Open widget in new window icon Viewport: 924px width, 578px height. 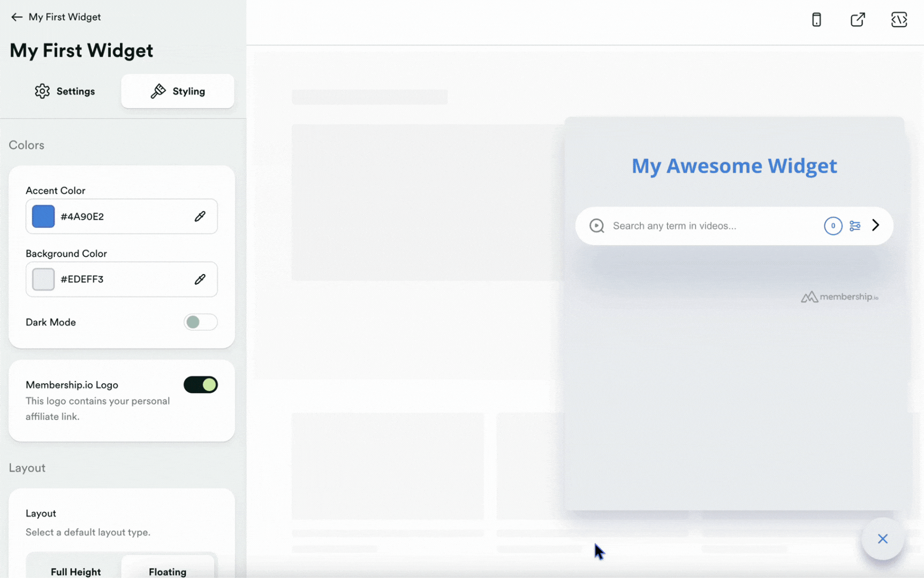(x=857, y=20)
